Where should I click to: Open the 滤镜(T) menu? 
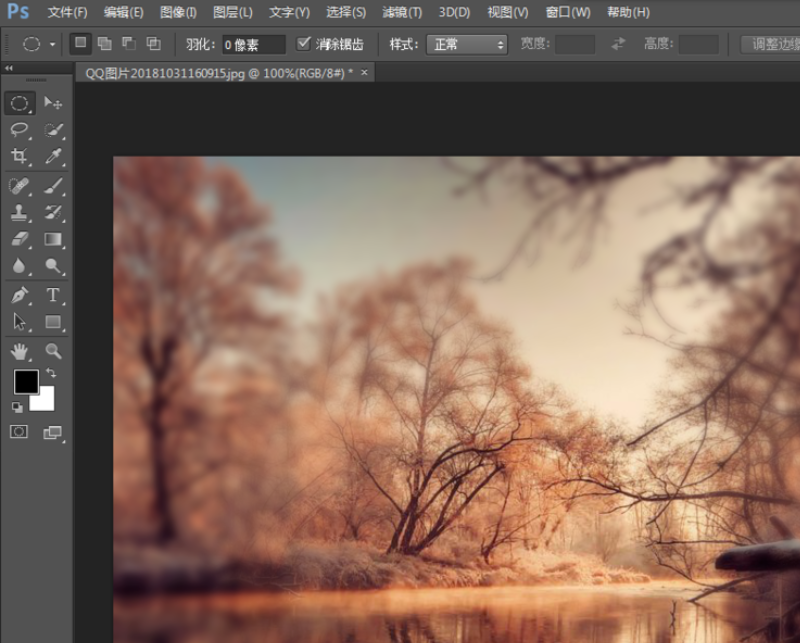pos(402,12)
